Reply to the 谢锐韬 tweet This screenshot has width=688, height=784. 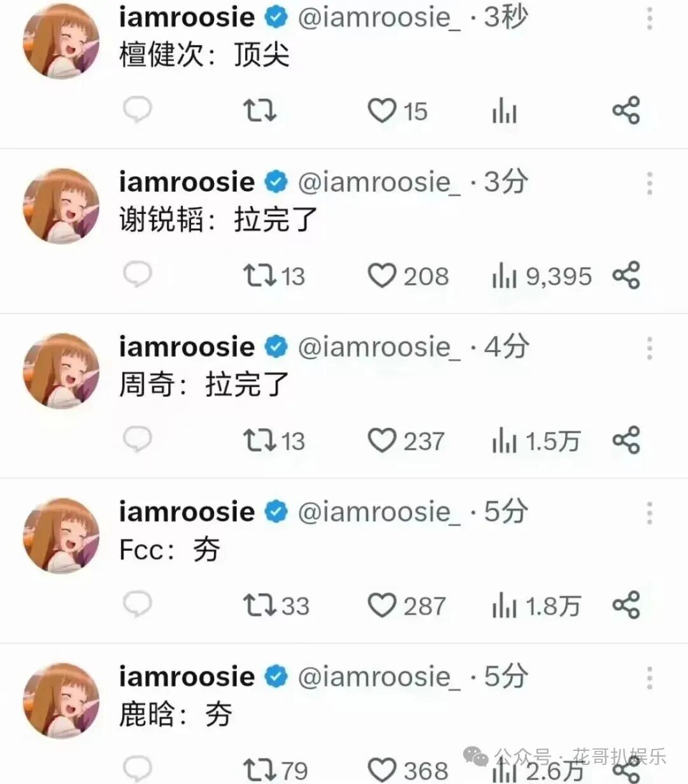pyautogui.click(x=138, y=274)
